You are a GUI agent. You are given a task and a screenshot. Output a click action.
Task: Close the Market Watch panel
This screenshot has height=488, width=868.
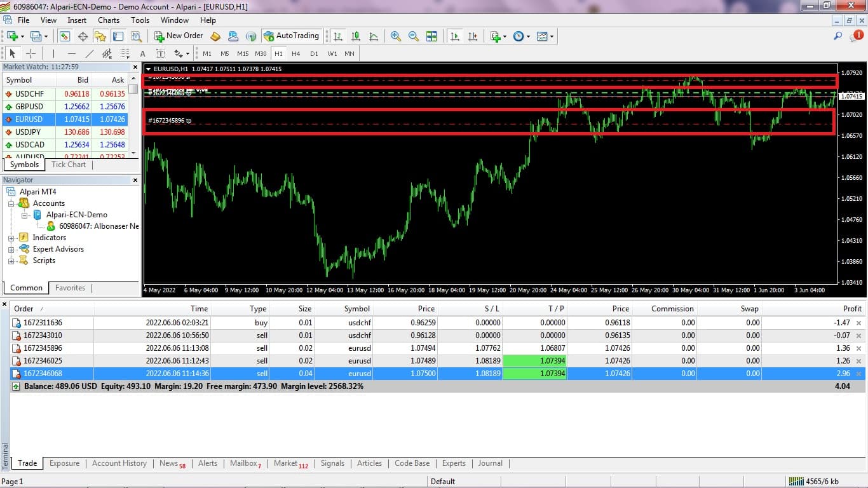(135, 67)
